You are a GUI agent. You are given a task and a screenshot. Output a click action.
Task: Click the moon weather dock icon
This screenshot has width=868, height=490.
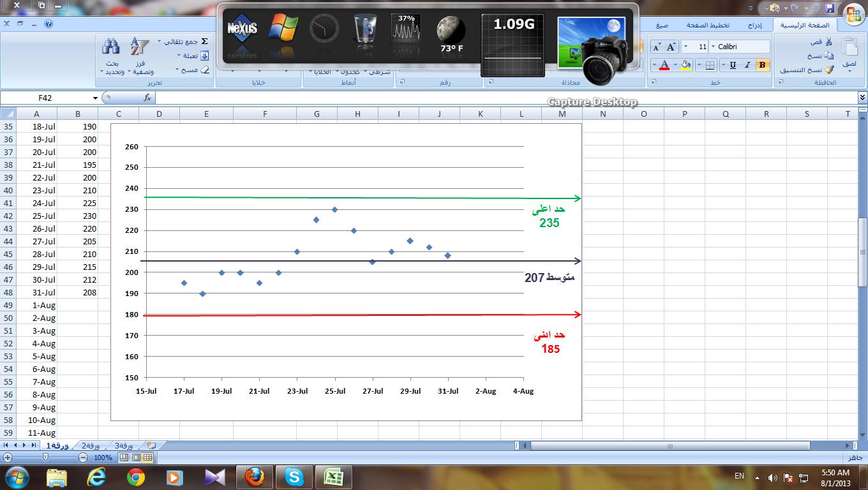(x=451, y=30)
